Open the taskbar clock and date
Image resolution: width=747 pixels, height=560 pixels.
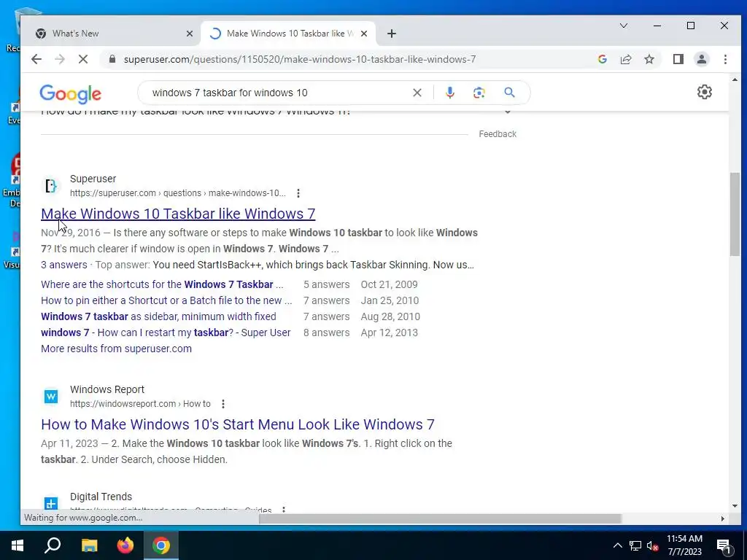[x=684, y=545]
